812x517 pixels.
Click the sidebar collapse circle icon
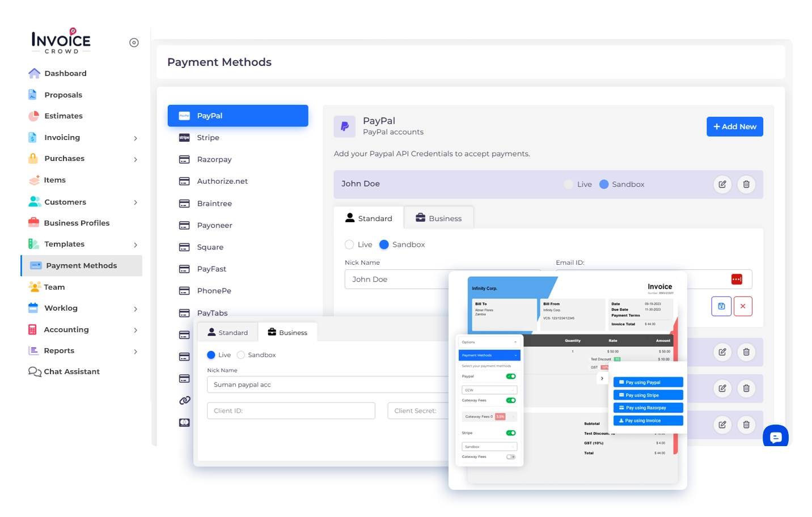pyautogui.click(x=134, y=43)
